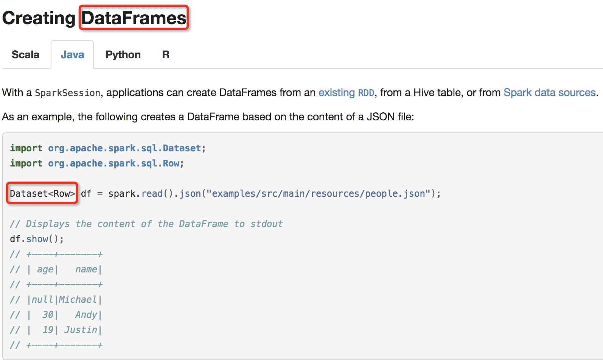Switch to the Scala tab
The image size is (603, 364).
25,55
